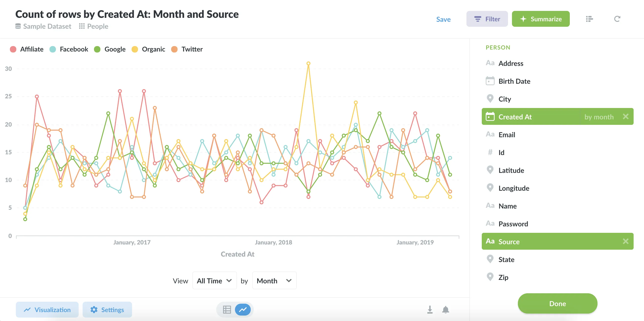Image resolution: width=644 pixels, height=321 pixels.
Task: Click the Birth Date calendar icon
Action: click(490, 81)
